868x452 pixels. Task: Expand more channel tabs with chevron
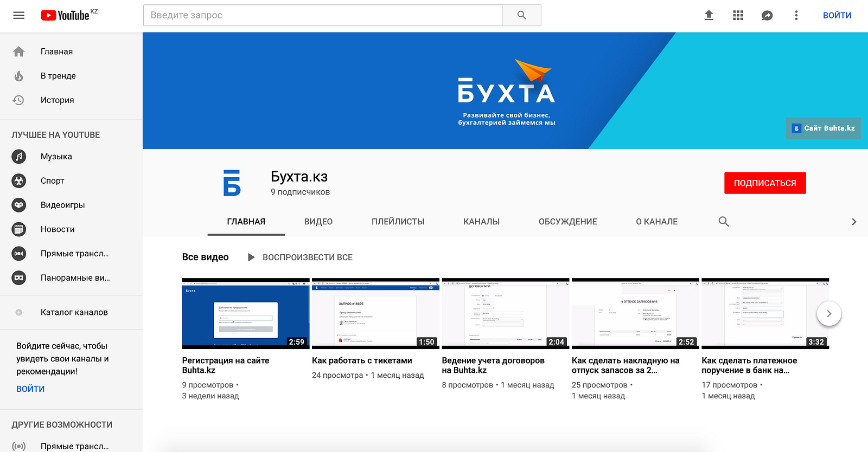tap(854, 222)
